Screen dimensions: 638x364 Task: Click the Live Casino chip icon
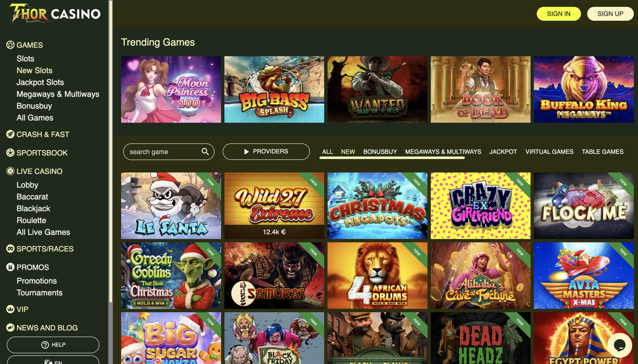click(x=10, y=171)
